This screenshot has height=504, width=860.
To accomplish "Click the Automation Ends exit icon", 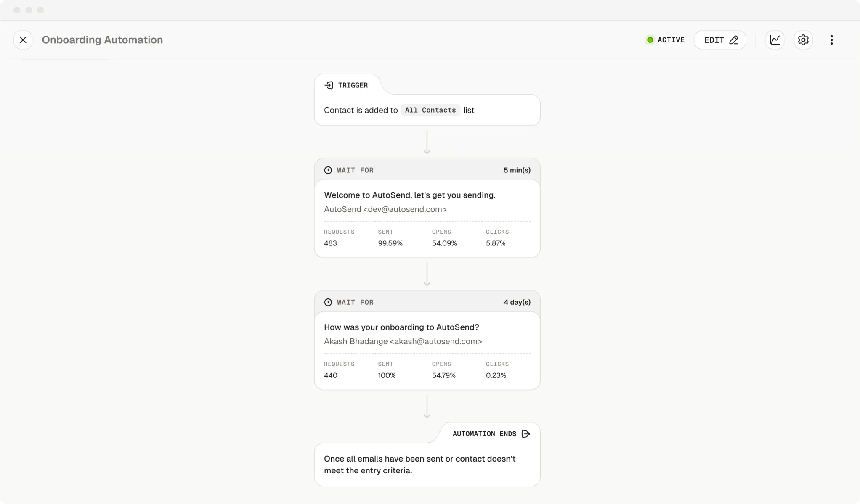I will 526,434.
